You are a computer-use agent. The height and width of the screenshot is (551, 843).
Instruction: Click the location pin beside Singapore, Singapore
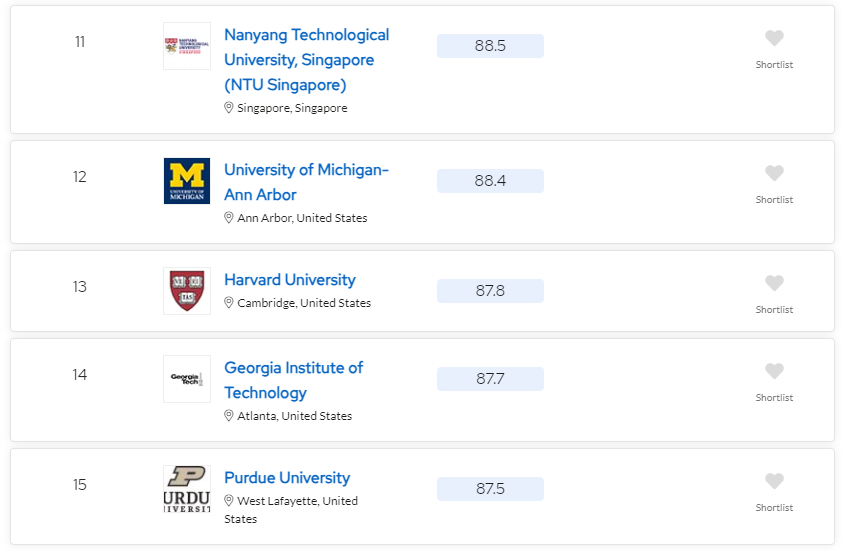pyautogui.click(x=228, y=108)
